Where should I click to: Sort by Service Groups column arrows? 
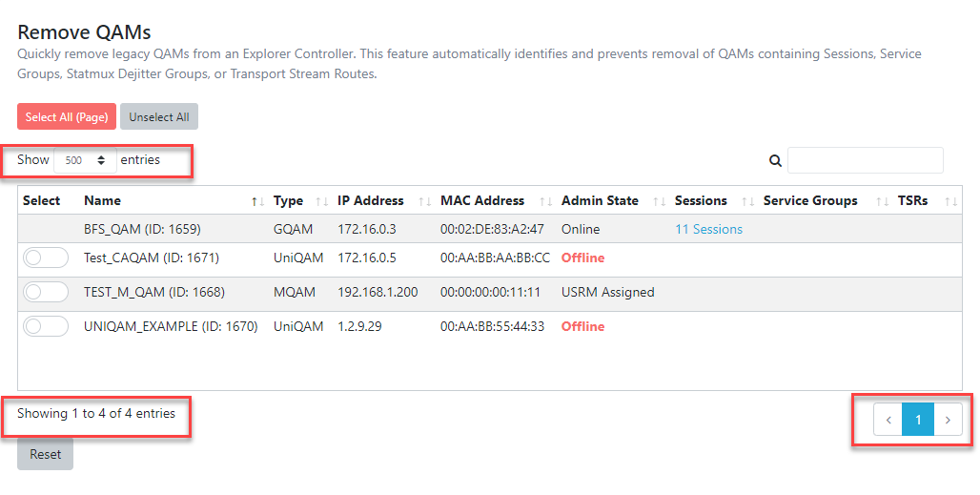pos(883,201)
